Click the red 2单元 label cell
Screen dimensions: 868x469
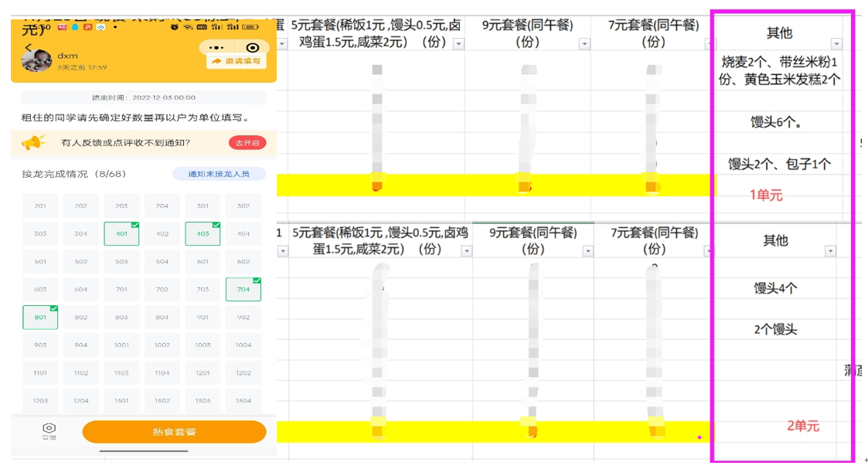coord(802,426)
